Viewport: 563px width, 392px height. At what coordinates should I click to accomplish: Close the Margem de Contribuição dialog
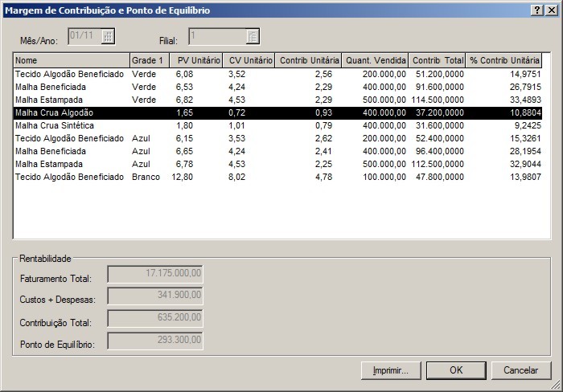tap(551, 10)
